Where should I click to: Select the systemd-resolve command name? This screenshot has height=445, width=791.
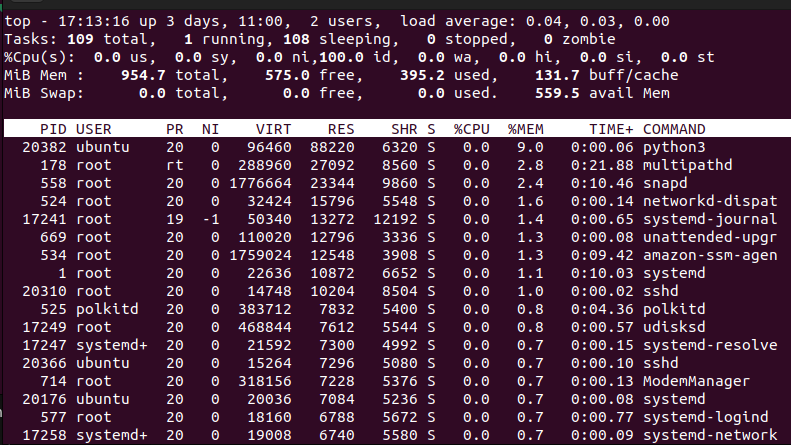tap(710, 345)
